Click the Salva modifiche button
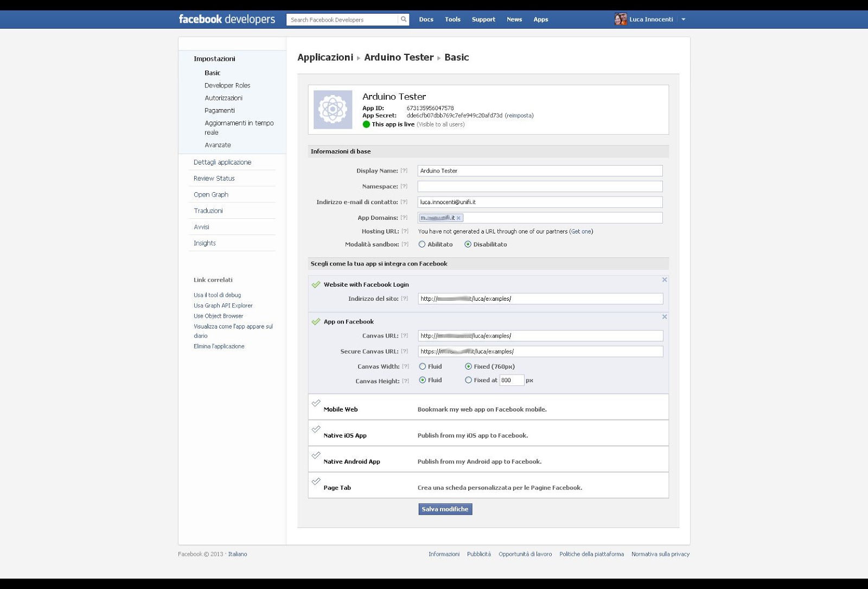 pos(444,509)
